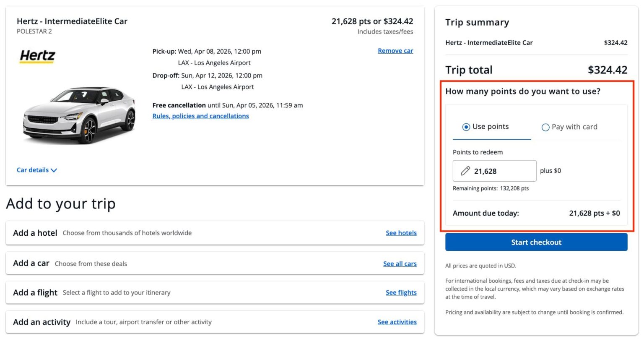Click the See activities link
The width and height of the screenshot is (644, 341).
[397, 322]
